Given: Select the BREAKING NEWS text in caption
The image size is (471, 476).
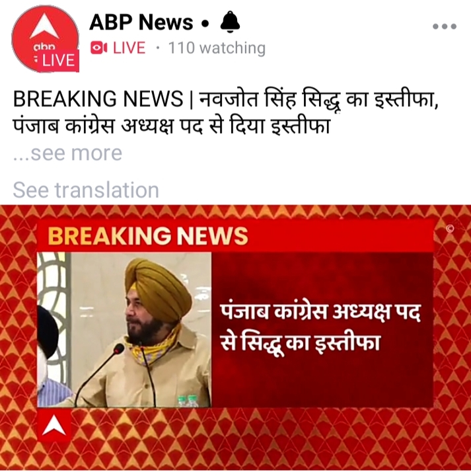Looking at the screenshot, I should pos(98,99).
